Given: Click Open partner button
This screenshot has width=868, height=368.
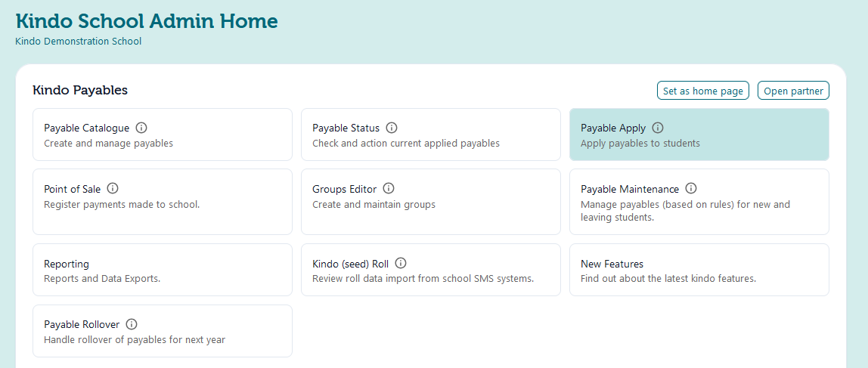Looking at the screenshot, I should click(793, 91).
